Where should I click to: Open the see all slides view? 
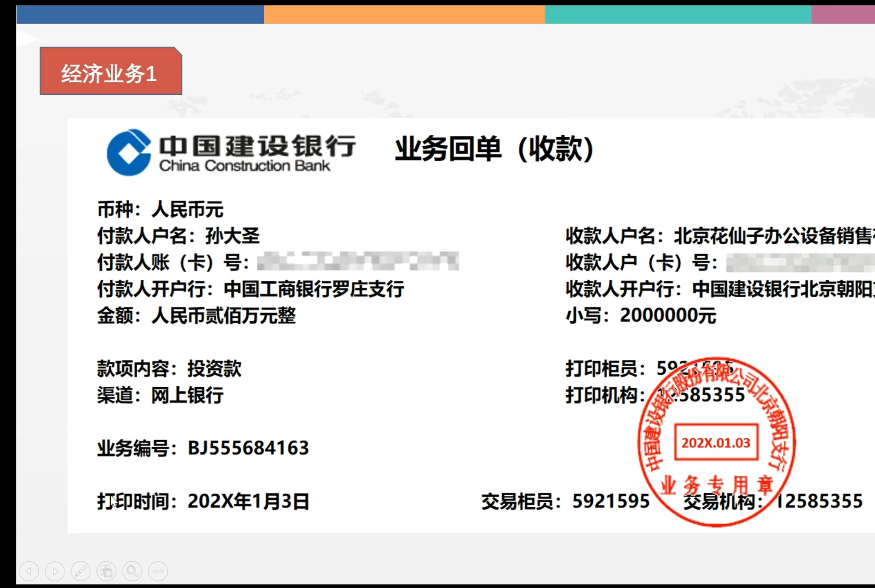tap(106, 571)
